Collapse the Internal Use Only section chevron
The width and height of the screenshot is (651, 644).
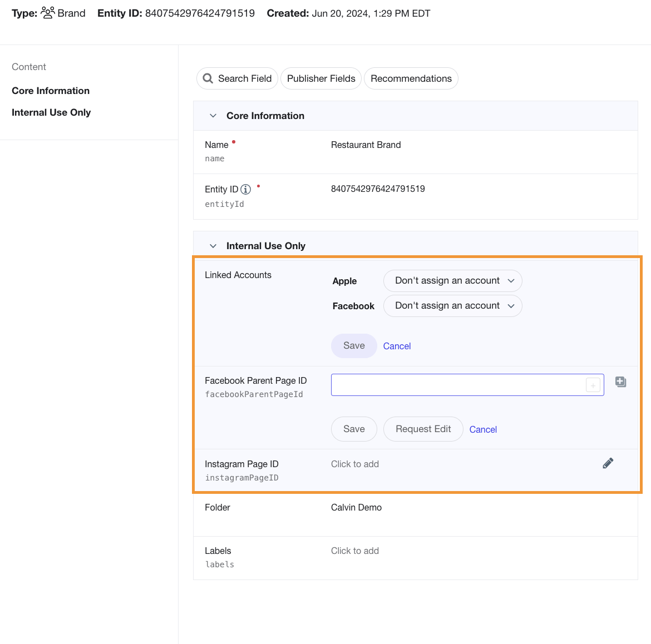213,246
